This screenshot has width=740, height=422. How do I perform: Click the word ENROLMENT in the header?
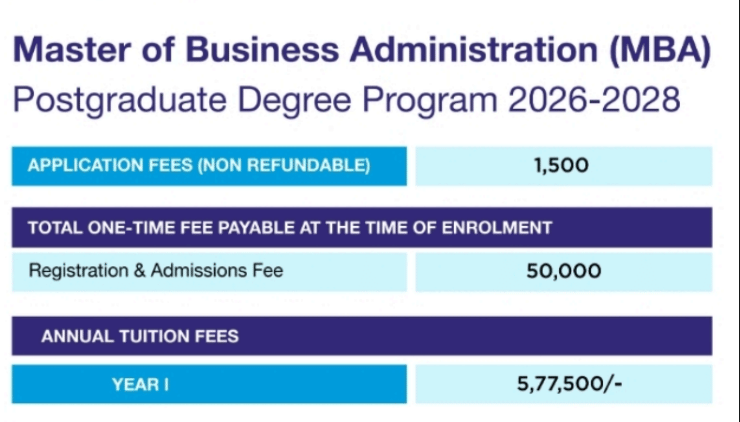[497, 227]
